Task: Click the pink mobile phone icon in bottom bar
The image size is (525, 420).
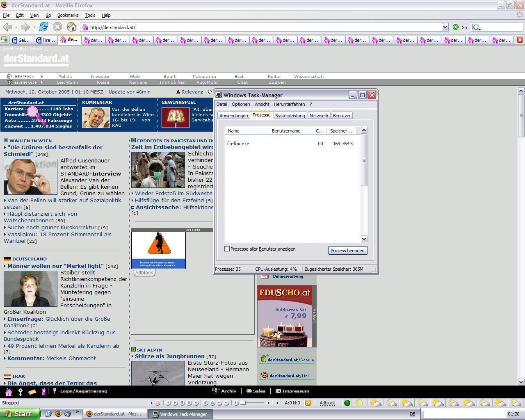Action: pos(43,392)
